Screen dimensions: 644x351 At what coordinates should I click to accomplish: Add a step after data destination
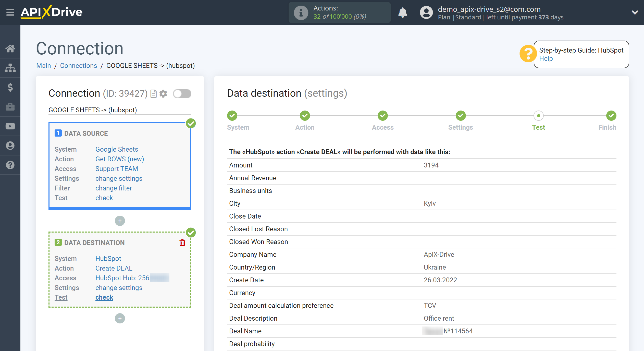coord(120,318)
